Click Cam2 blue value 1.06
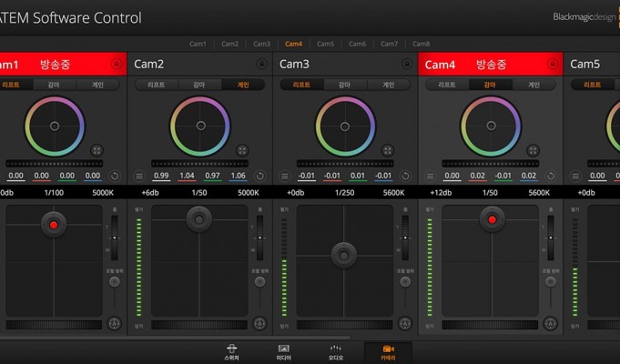This screenshot has width=620, height=364. tap(238, 176)
